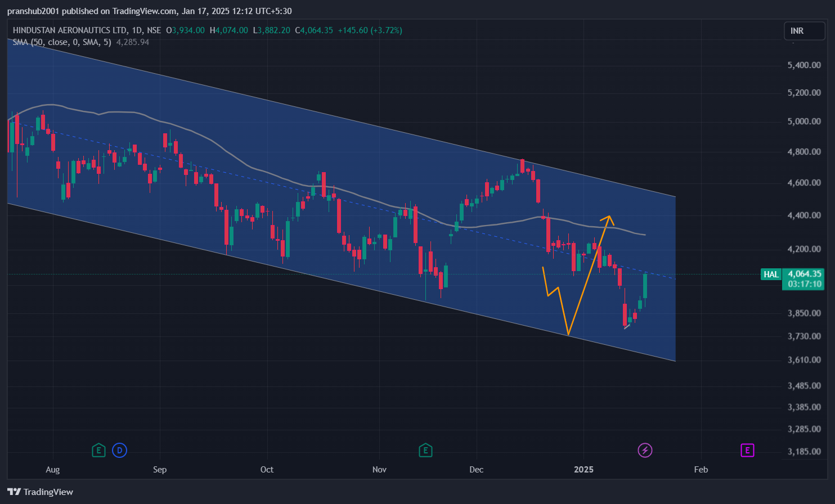Click the Oct label on time axis
This screenshot has width=835, height=504.
267,470
